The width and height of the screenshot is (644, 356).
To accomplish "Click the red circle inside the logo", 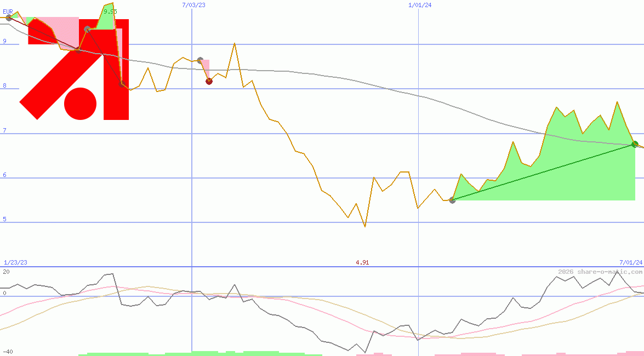I will (80, 104).
